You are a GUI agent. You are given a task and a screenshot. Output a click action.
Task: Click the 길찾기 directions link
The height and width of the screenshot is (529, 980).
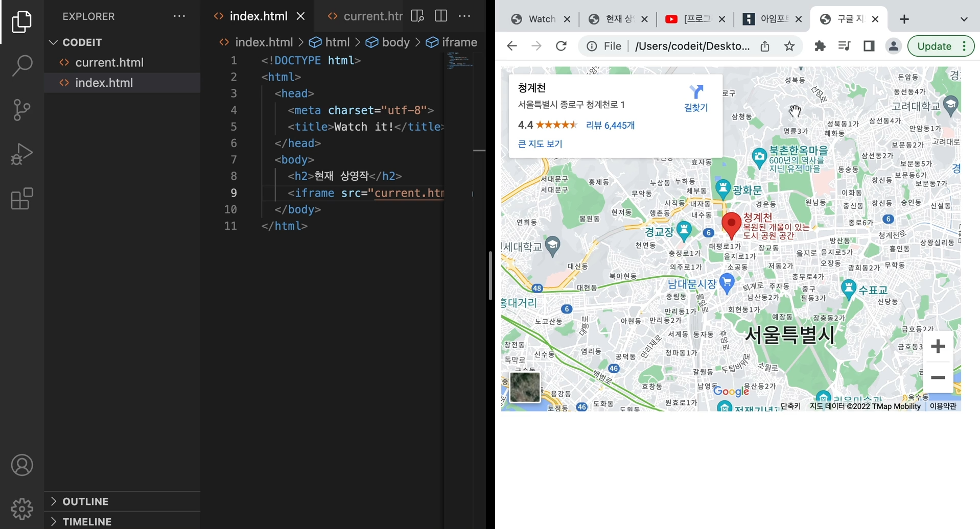coord(696,107)
